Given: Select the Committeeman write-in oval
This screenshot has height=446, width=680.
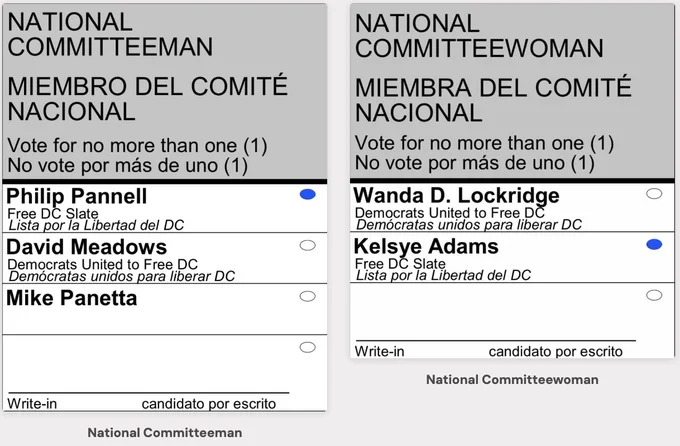Looking at the screenshot, I should tap(307, 347).
